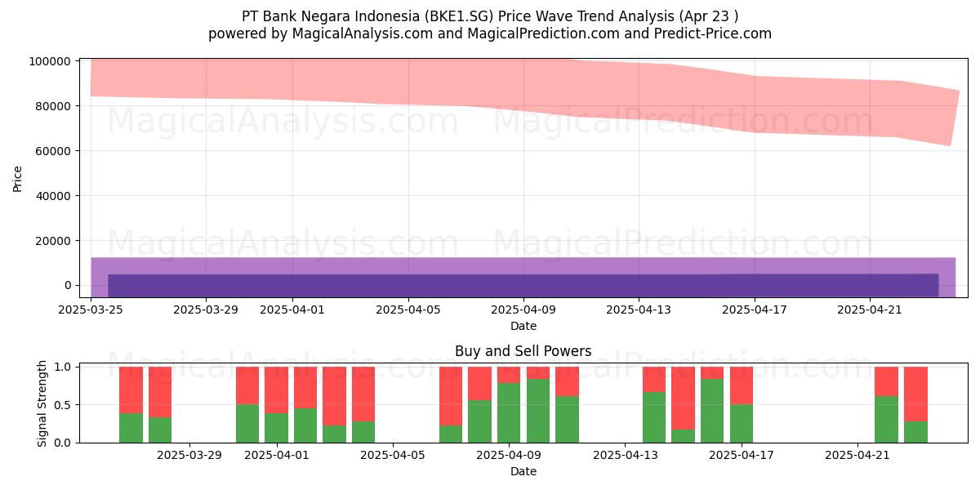Click 2025-03-29 tick under the price chart
The image size is (980, 490).
(x=206, y=310)
